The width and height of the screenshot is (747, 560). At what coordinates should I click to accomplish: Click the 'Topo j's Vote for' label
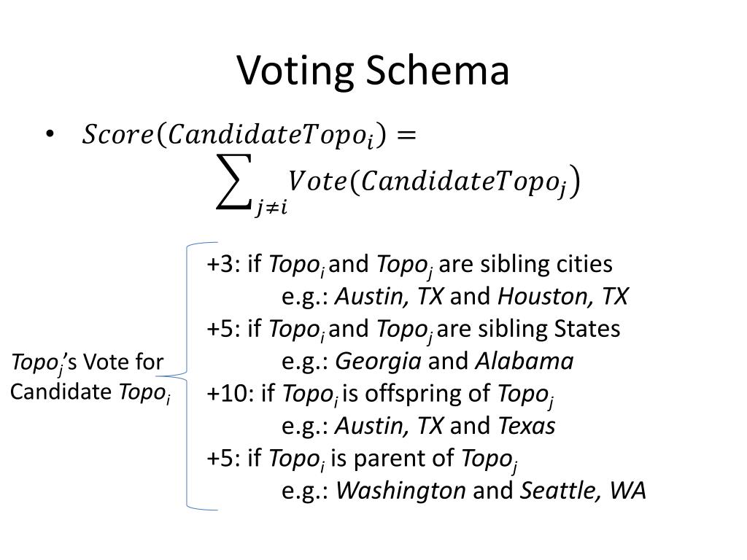88,363
